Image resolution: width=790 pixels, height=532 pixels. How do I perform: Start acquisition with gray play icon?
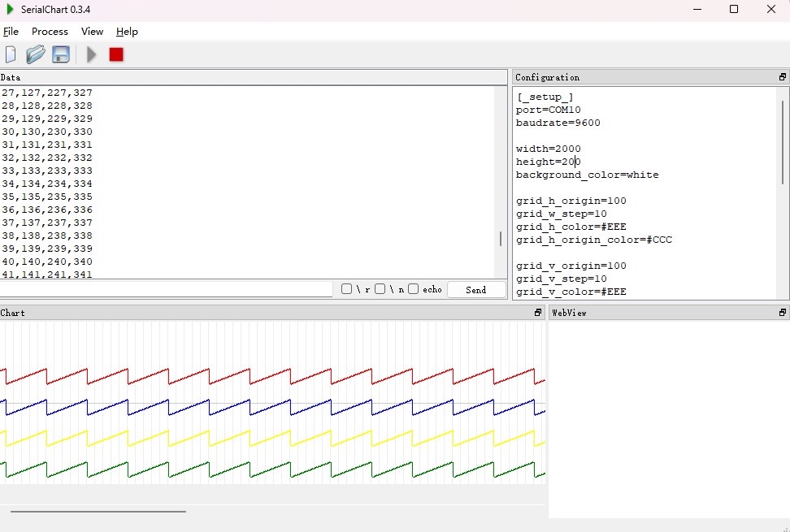coord(91,54)
